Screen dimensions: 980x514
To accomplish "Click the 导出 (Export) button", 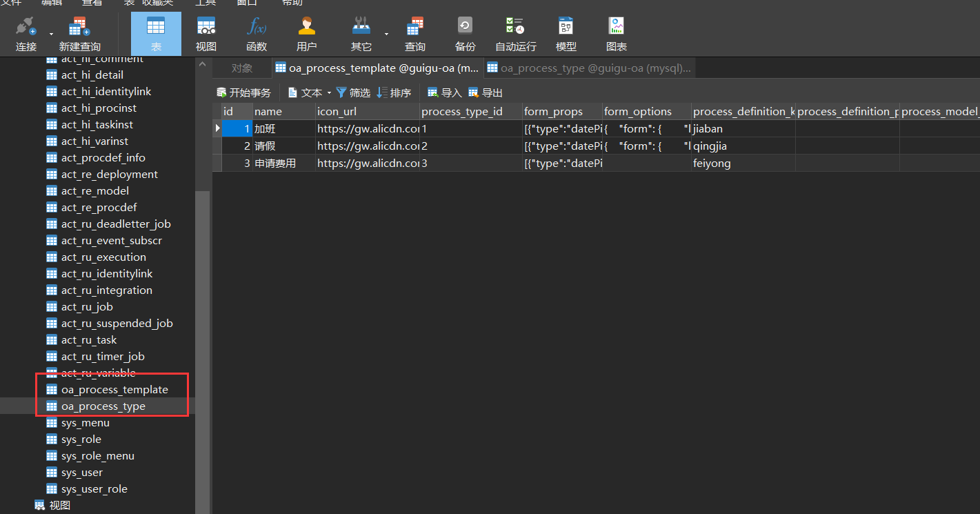I will (486, 92).
